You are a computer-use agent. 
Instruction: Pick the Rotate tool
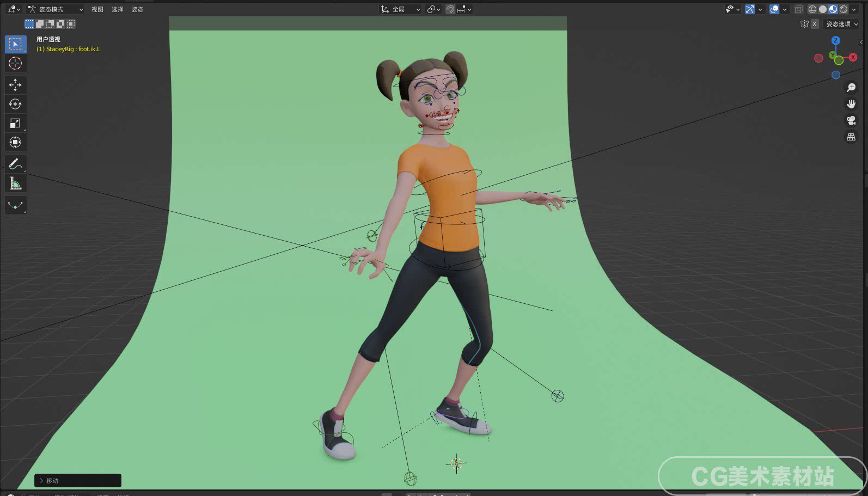15,104
